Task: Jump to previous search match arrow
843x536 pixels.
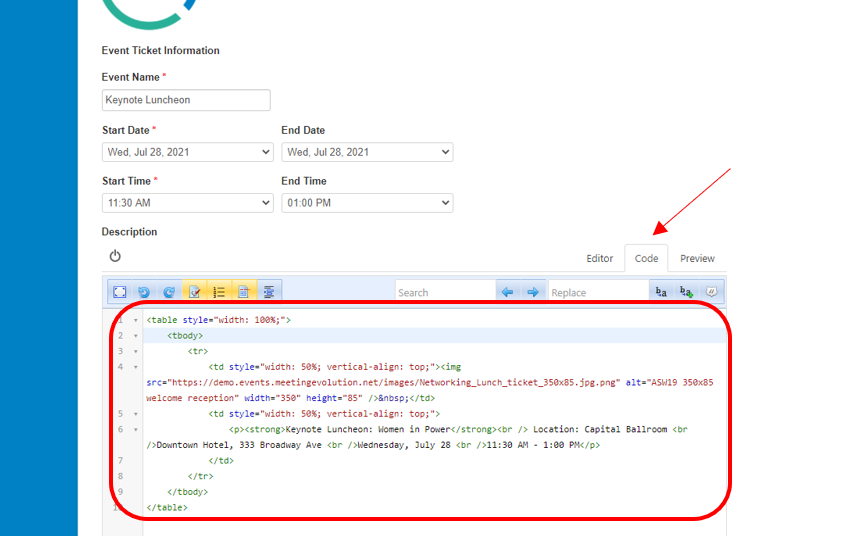Action: tap(507, 292)
